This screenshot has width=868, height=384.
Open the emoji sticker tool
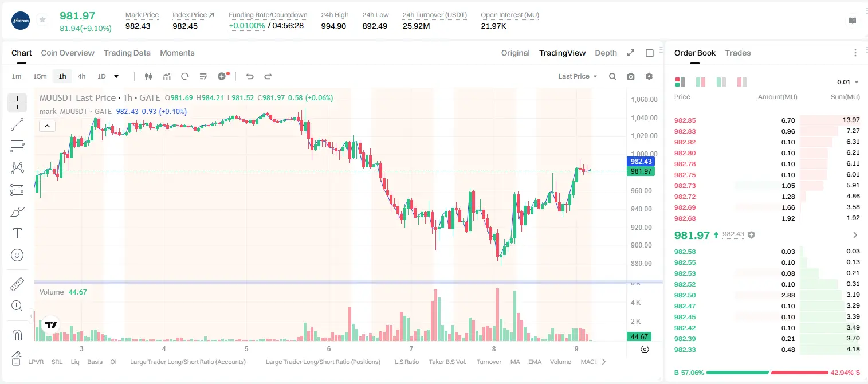click(x=17, y=255)
